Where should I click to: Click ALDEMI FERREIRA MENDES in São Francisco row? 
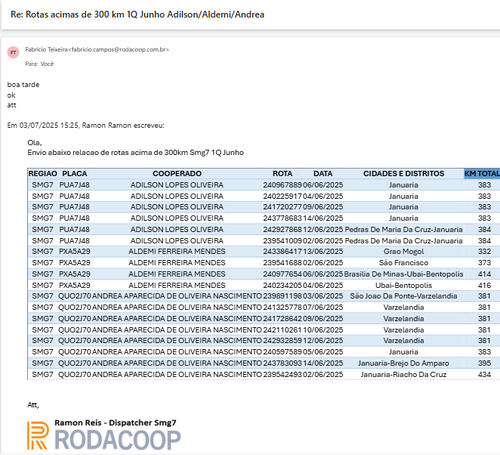pyautogui.click(x=177, y=263)
